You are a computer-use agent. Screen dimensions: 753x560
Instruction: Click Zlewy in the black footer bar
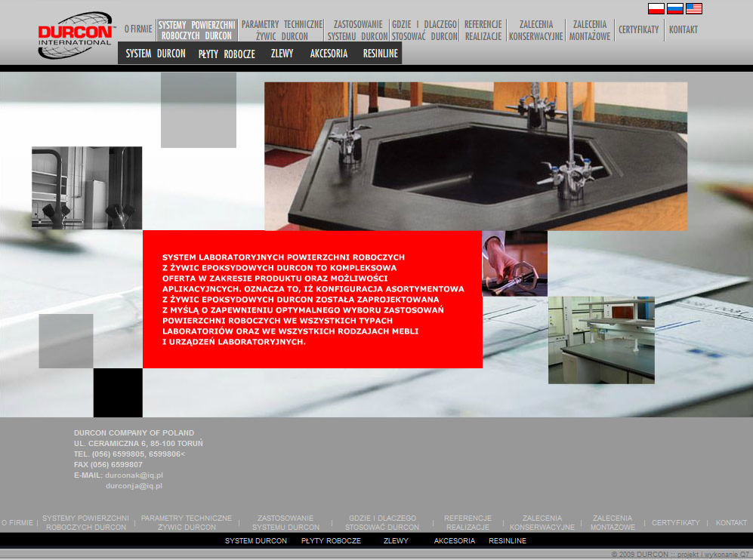click(396, 541)
